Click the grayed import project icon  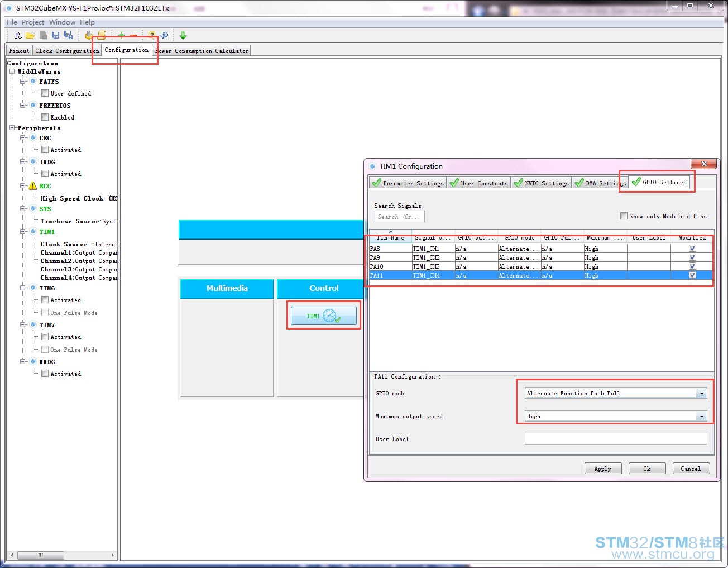43,35
